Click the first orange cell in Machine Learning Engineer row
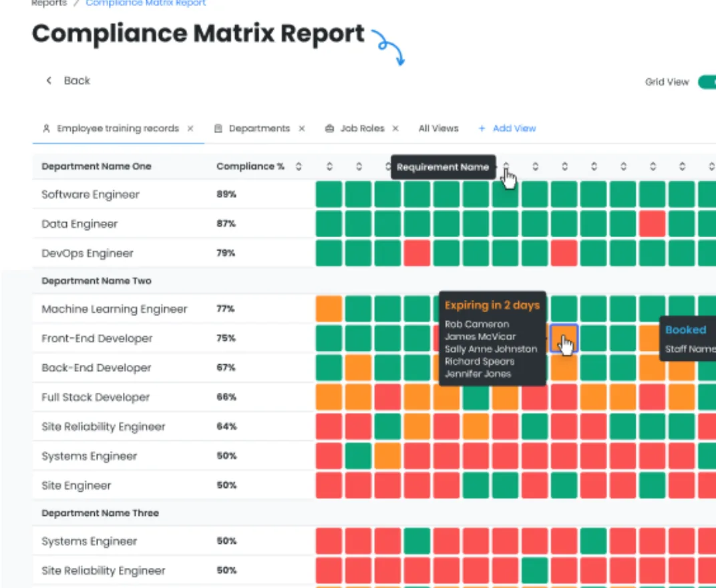 [x=329, y=309]
